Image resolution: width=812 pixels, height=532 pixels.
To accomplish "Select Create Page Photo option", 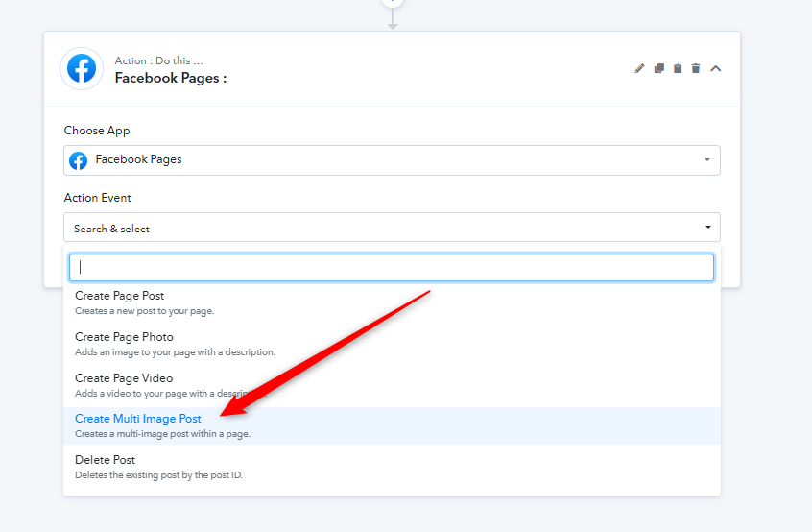I will 392,344.
